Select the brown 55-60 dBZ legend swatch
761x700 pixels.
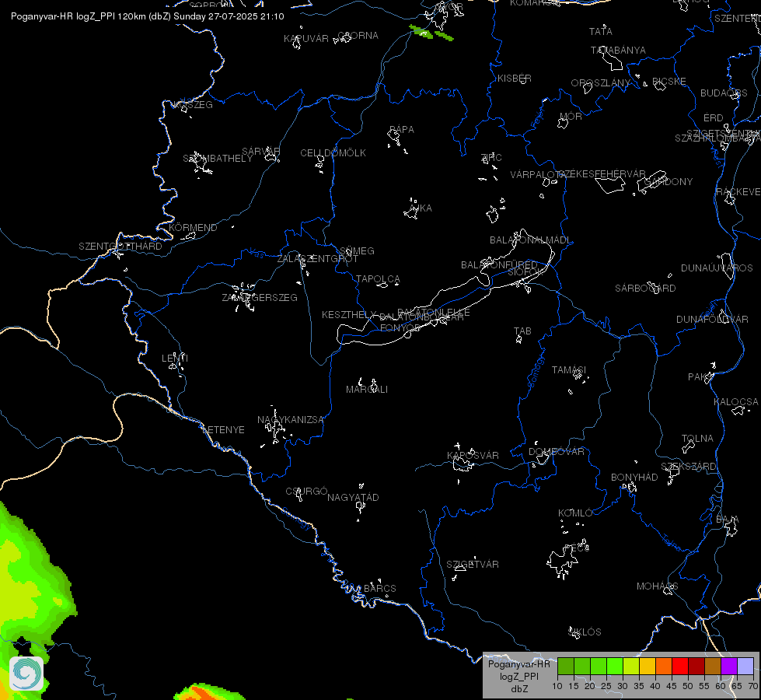click(713, 666)
